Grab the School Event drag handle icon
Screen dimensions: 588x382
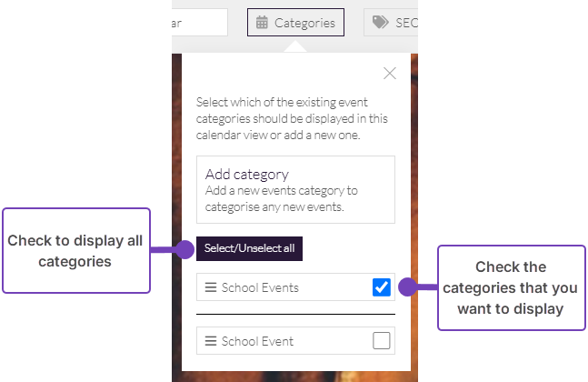point(211,341)
